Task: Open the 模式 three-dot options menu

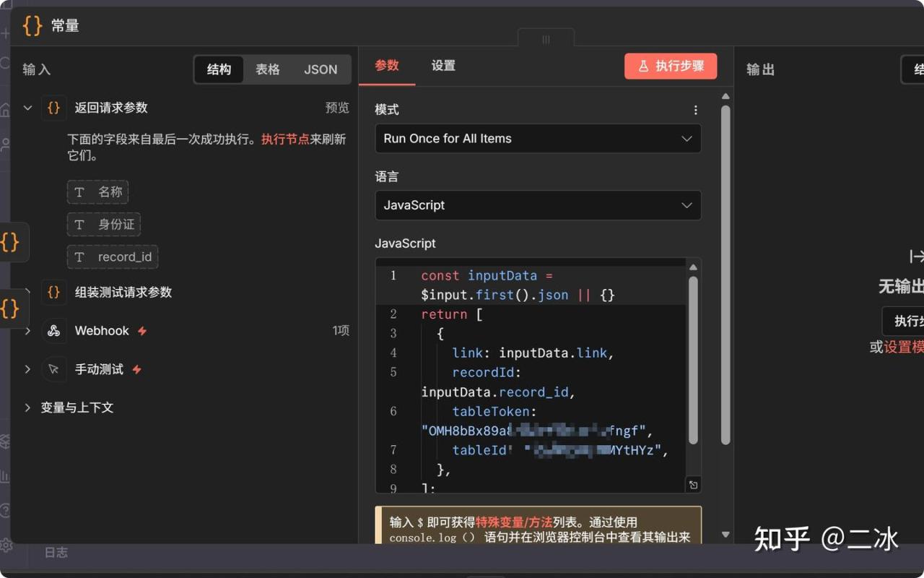Action: coord(695,110)
